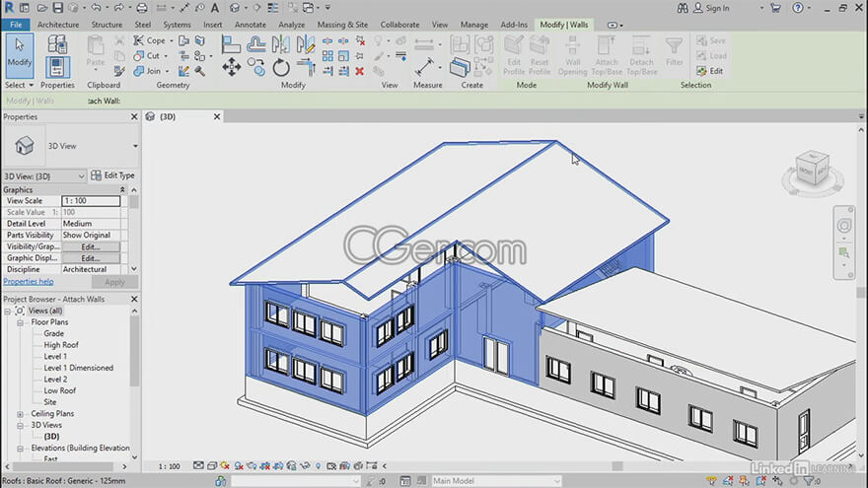The width and height of the screenshot is (868, 488).
Task: Select the Move tool
Action: tap(232, 67)
